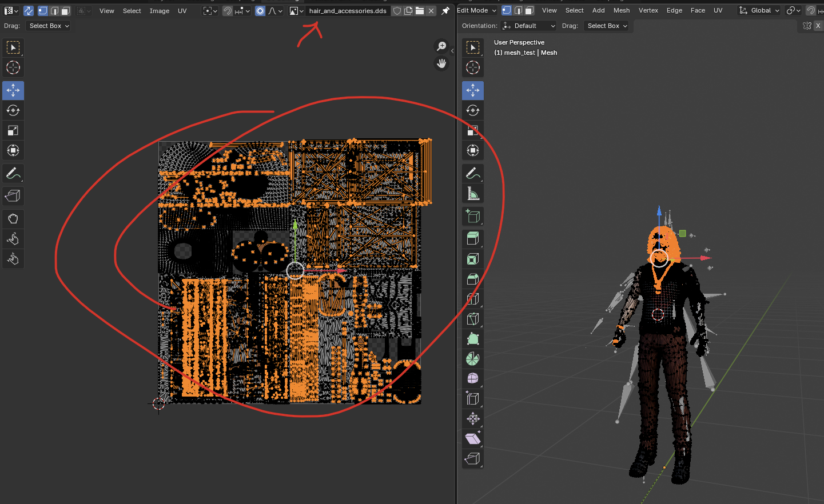The width and height of the screenshot is (824, 504).
Task: Choose the Poly Build tool in 3D viewport
Action: [473, 339]
